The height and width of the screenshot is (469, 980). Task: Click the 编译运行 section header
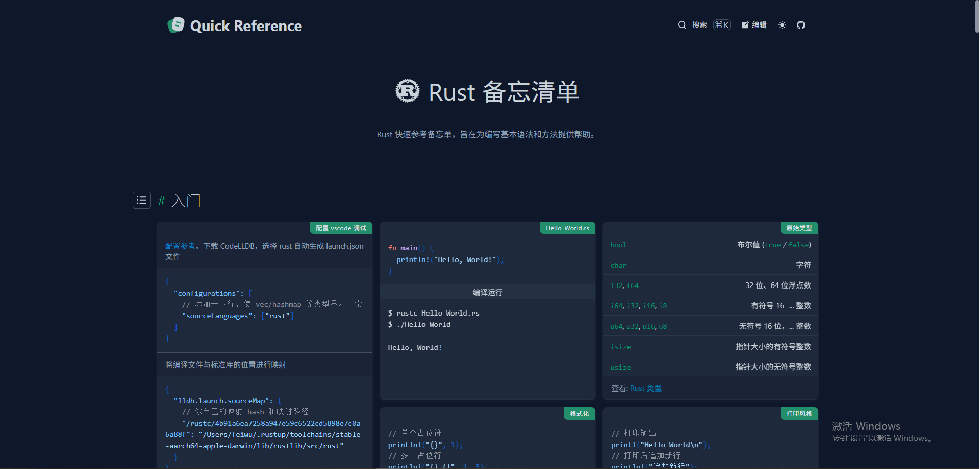click(x=487, y=292)
